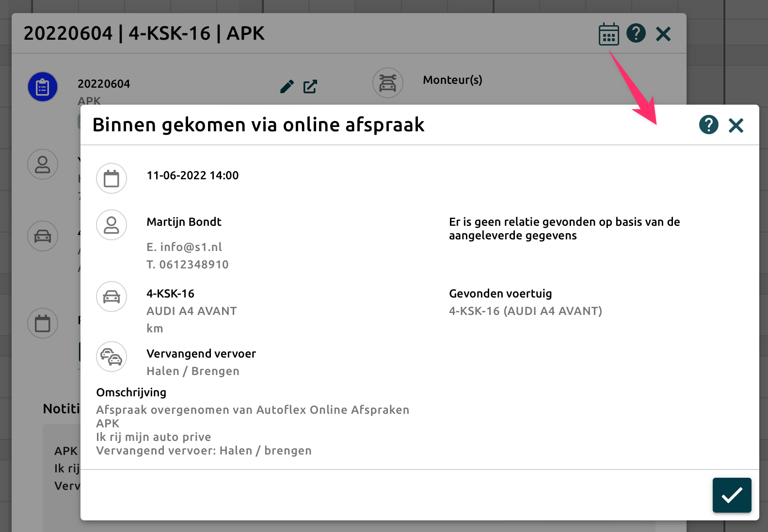Open help in the online afspraak dialog
The width and height of the screenshot is (768, 532).
tap(708, 125)
